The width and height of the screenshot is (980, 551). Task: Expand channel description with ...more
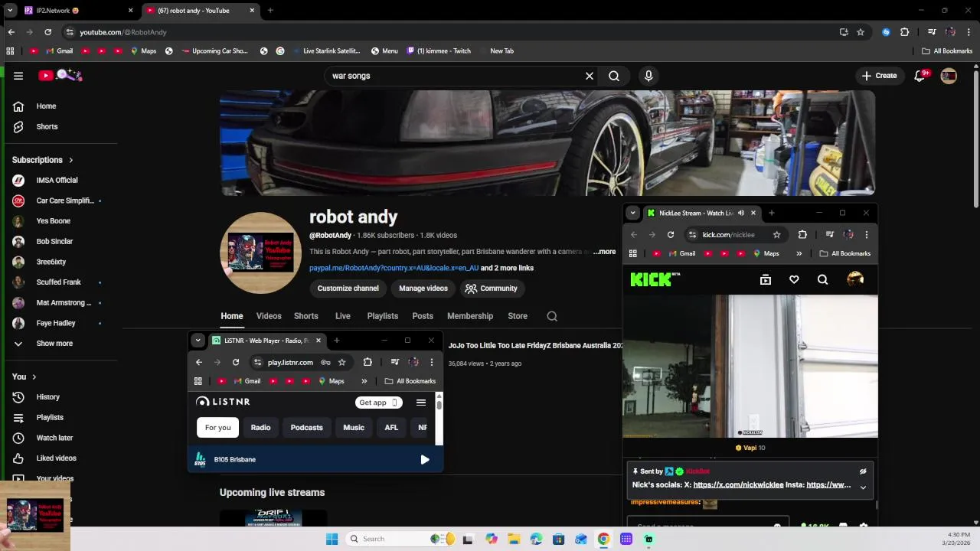tap(604, 252)
